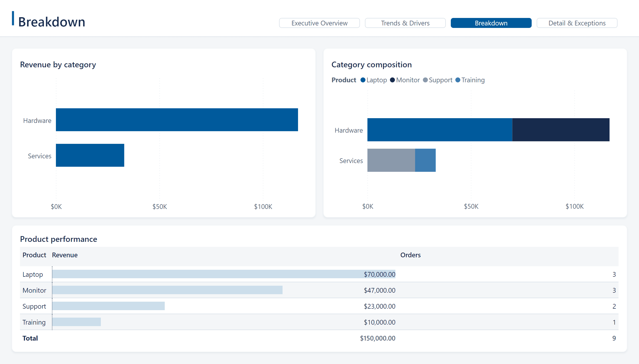Click the Support row orders value 2

point(614,306)
